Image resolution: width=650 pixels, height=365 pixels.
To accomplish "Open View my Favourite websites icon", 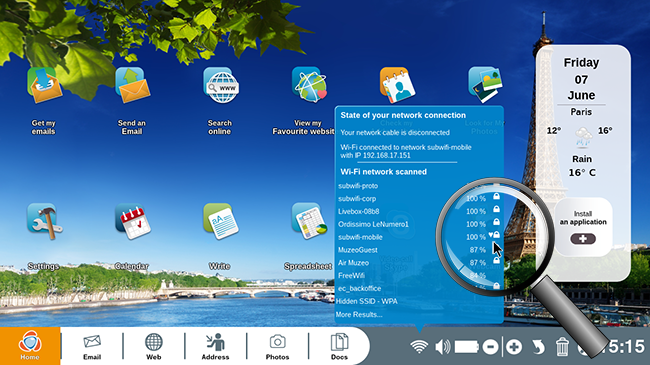I will 309,85.
